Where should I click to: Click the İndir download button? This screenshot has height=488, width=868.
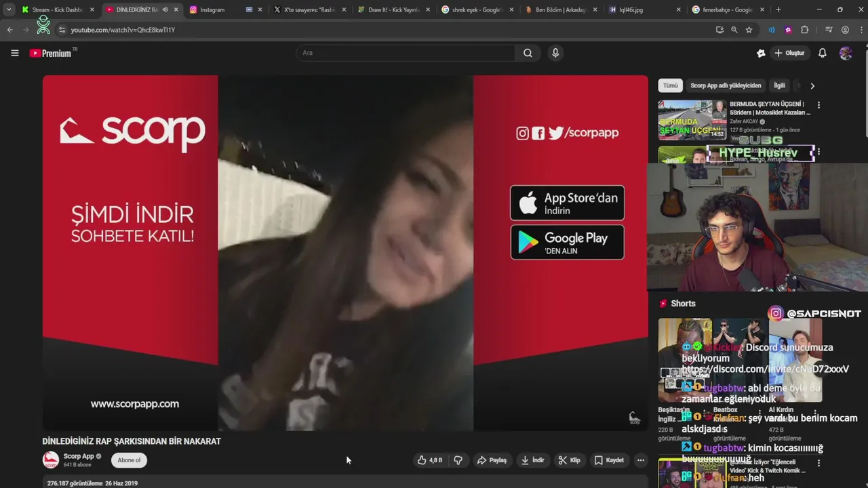tap(532, 460)
